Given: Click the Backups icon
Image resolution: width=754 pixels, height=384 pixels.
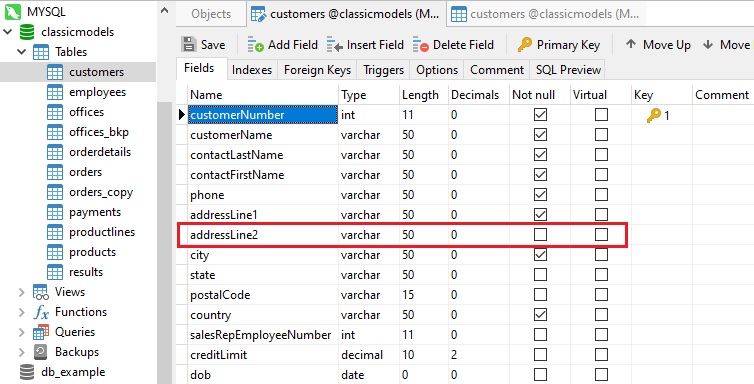Looking at the screenshot, I should 41,352.
